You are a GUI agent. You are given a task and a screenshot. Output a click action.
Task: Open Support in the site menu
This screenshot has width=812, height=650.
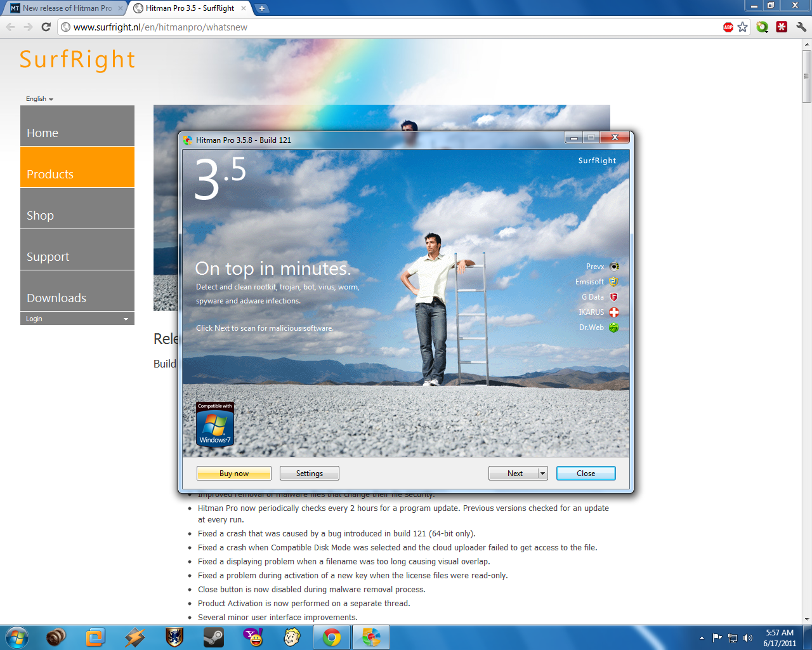(77, 249)
